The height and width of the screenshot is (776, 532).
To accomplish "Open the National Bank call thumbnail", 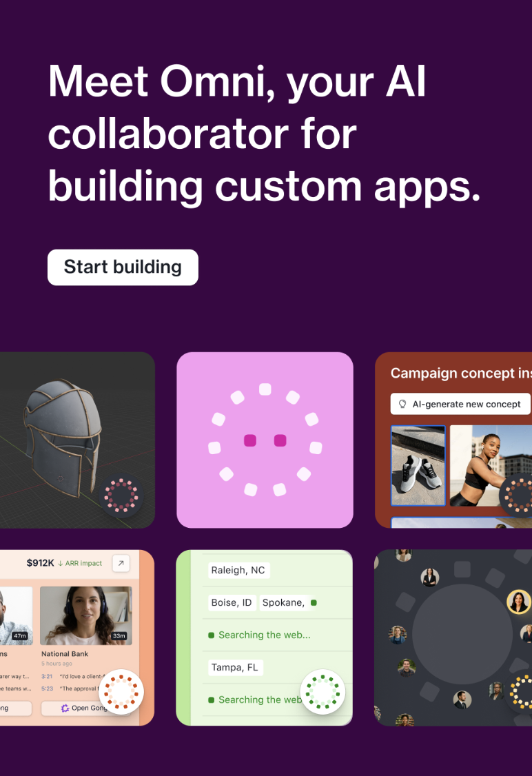I will point(86,615).
